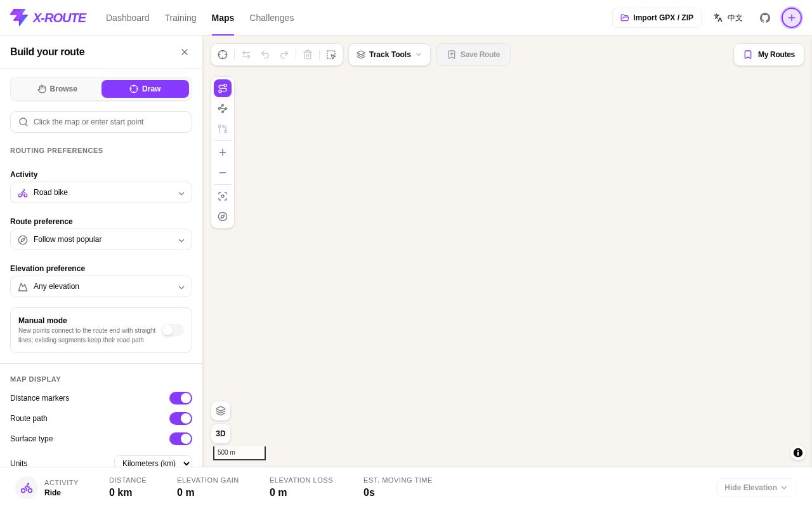Open the map layers button

[x=221, y=411]
